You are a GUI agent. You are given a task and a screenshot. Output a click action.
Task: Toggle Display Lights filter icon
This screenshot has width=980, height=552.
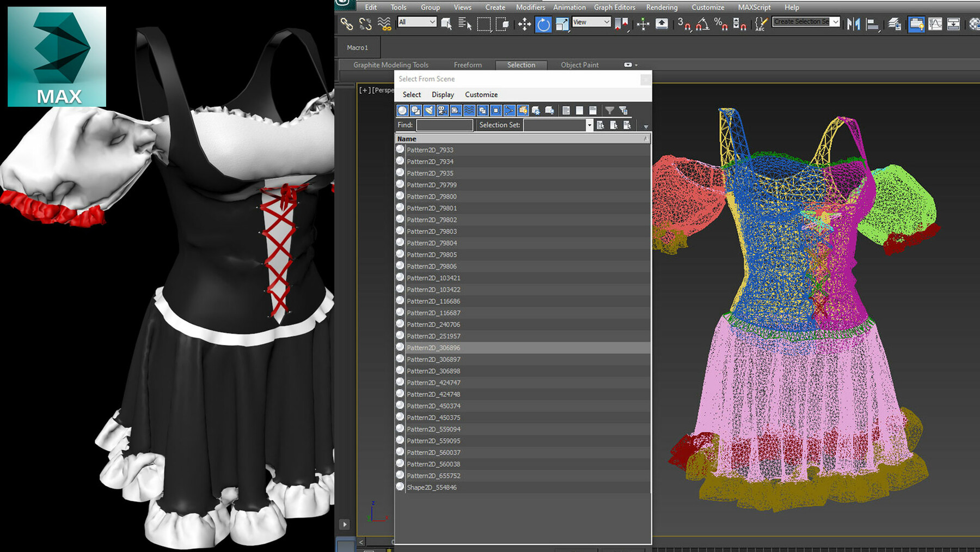point(428,110)
